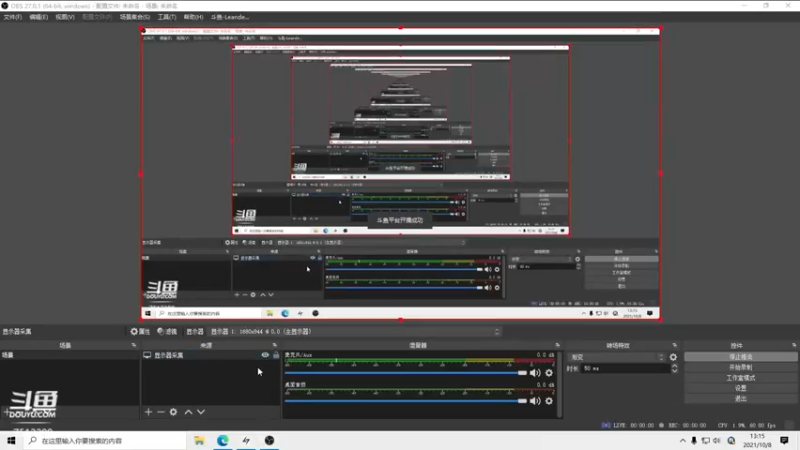800x450 pixels.
Task: Open File Explorer from taskbar
Action: click(199, 440)
